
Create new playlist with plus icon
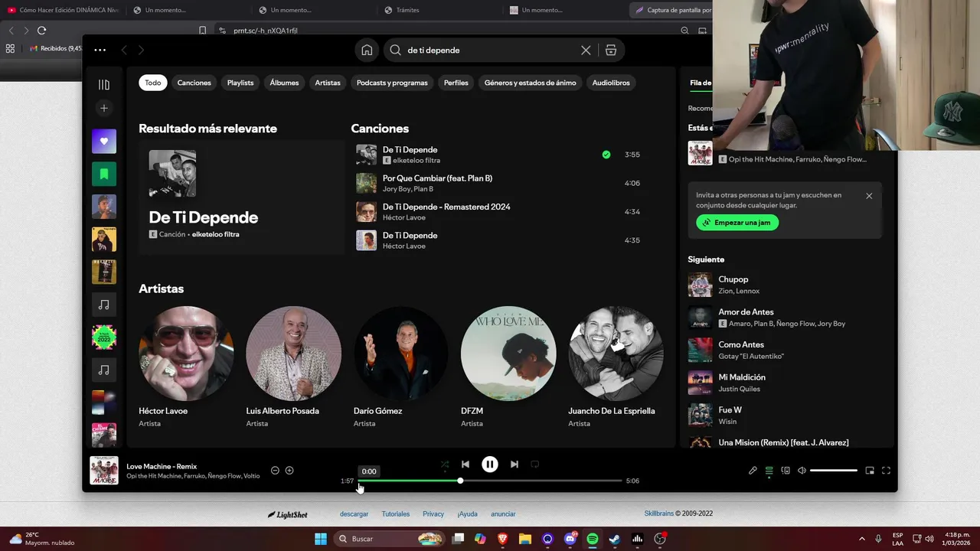tap(104, 108)
